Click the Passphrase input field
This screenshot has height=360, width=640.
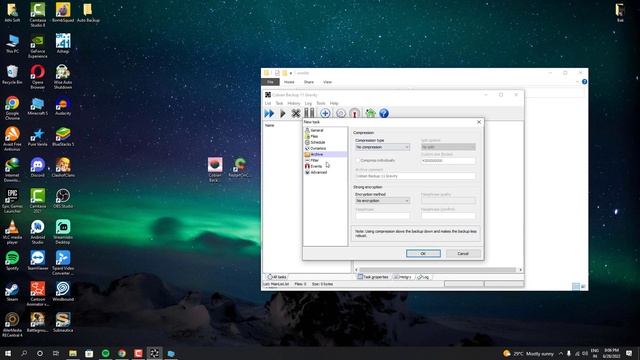(382, 216)
